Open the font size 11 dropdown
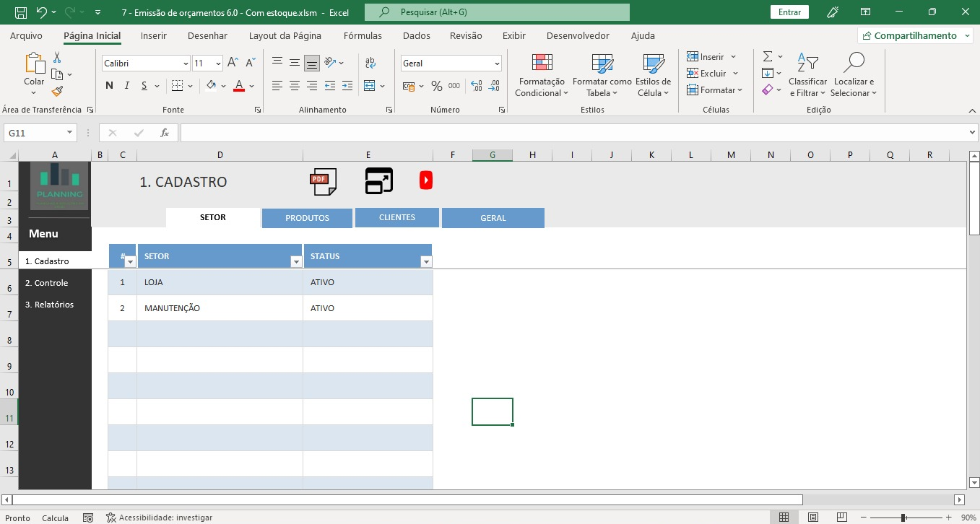Viewport: 980px width, 524px height. point(218,64)
